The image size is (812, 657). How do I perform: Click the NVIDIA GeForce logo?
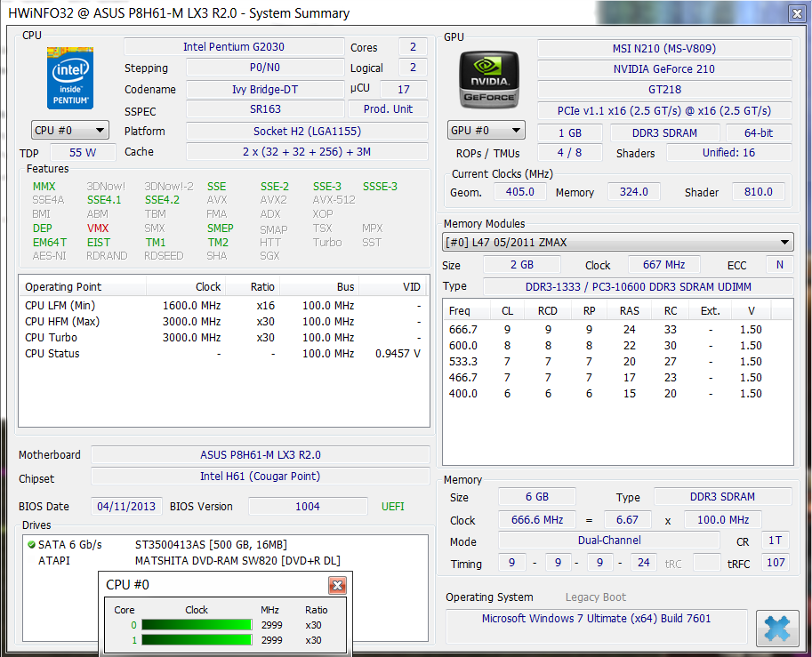tap(489, 79)
